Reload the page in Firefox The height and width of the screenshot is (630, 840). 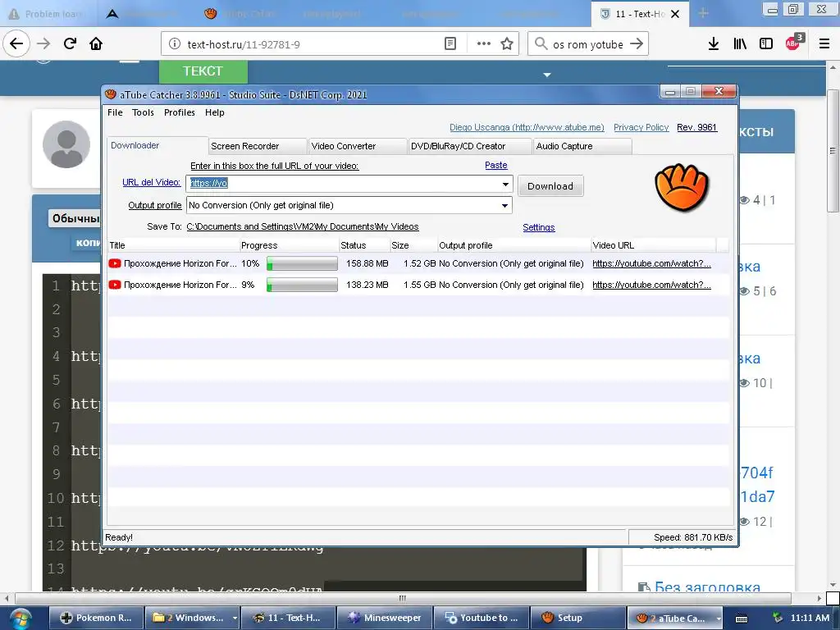pyautogui.click(x=70, y=44)
